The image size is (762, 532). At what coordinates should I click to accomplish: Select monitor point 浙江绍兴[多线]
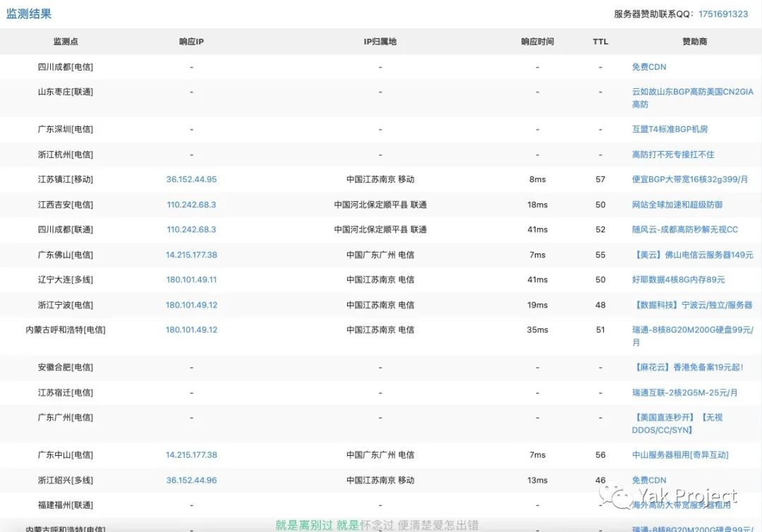click(66, 480)
